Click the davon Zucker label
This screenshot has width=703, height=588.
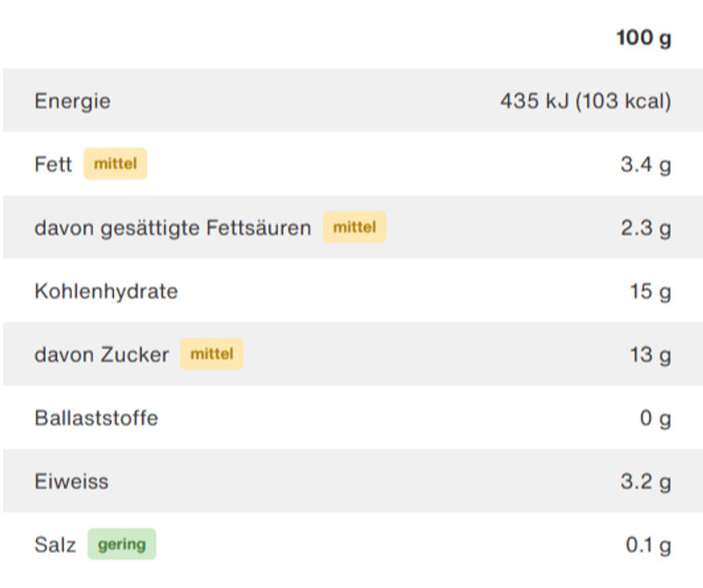102,355
